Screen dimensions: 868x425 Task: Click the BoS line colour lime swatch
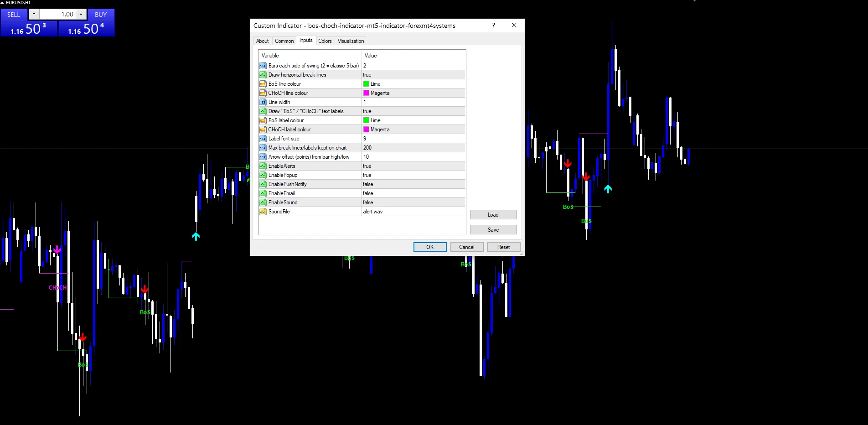[366, 84]
